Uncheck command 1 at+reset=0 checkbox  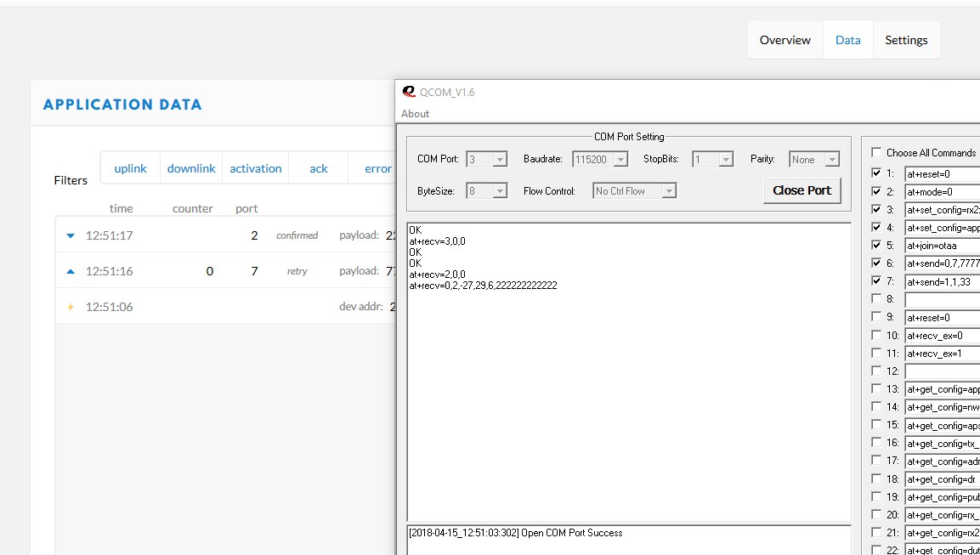click(x=876, y=173)
